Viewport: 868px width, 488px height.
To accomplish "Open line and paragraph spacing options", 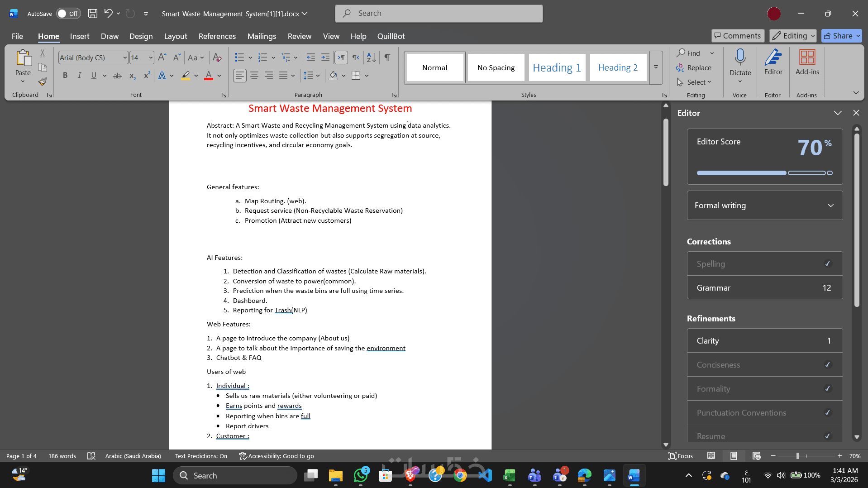I will click(311, 76).
